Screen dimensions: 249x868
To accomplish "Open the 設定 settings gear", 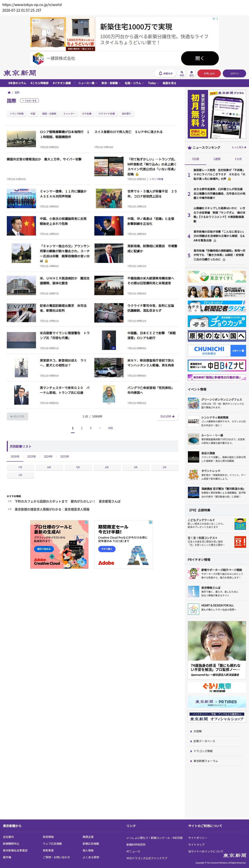I will coord(191,73).
